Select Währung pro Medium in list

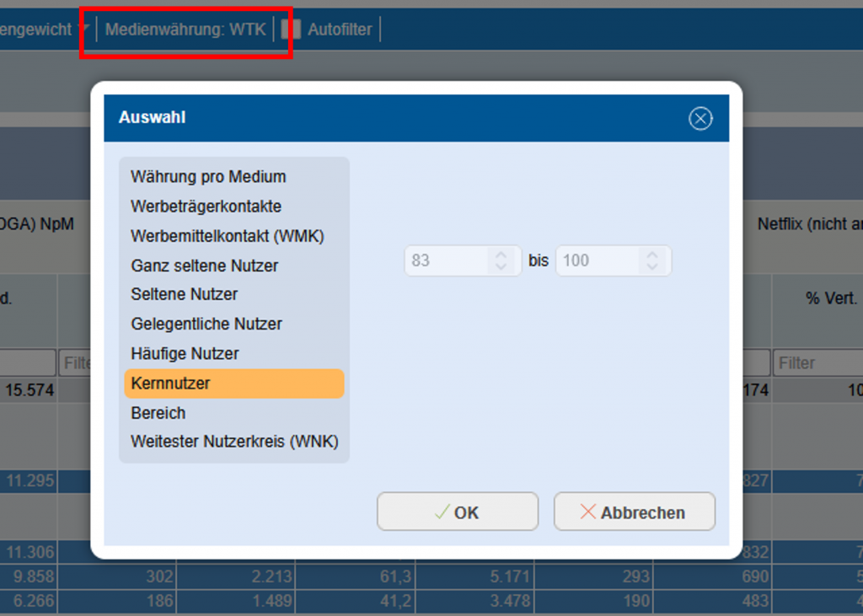tap(208, 177)
